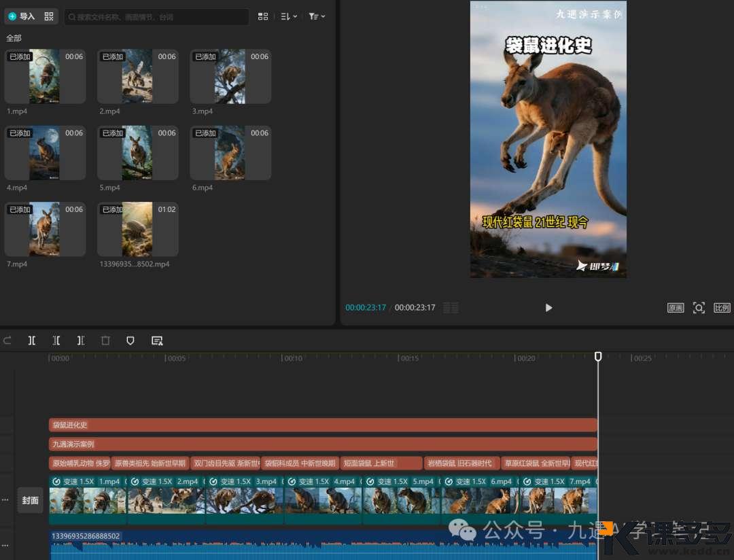Viewport: 734px width, 560px height.
Task: Select the 4.mp4 clip on timeline
Action: [x=324, y=500]
